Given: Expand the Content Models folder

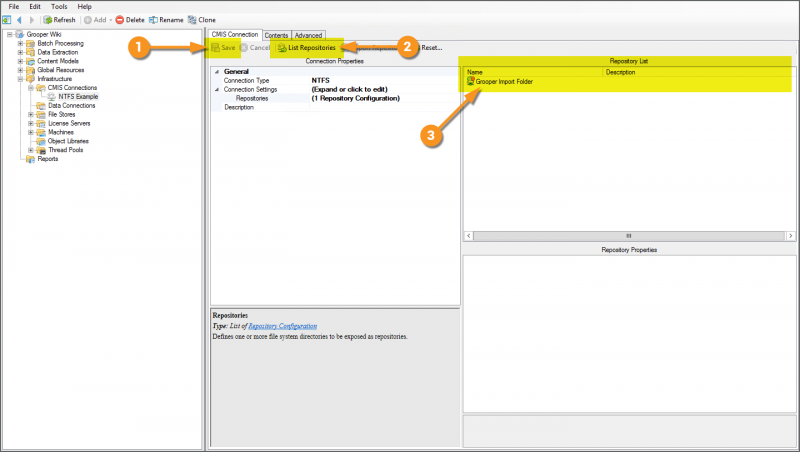Looking at the screenshot, I should tap(20, 61).
